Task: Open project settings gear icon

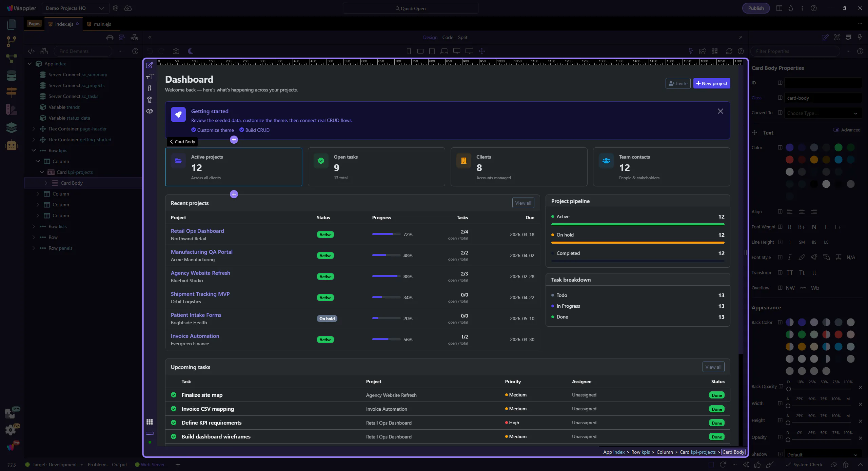Action: coord(116,8)
